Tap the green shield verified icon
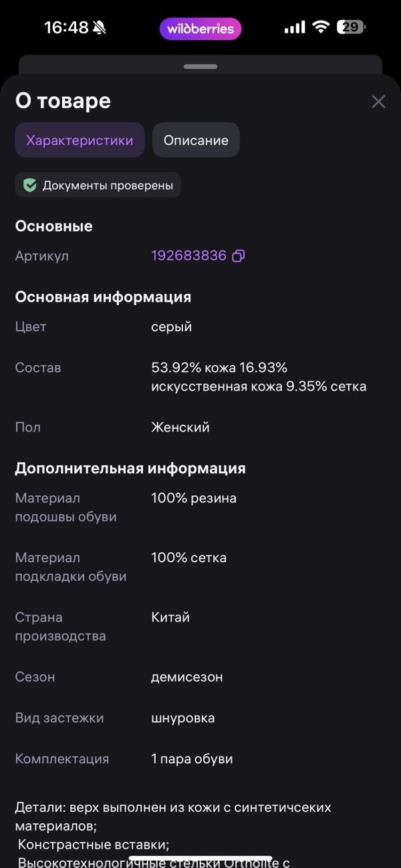Screen dimensions: 401x868 30,185
